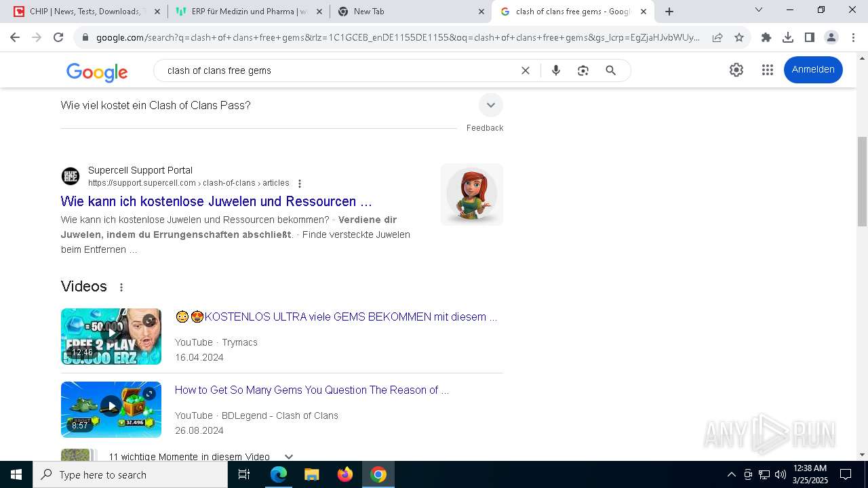The image size is (868, 488).
Task: Open the villager character result image
Action: (x=472, y=194)
